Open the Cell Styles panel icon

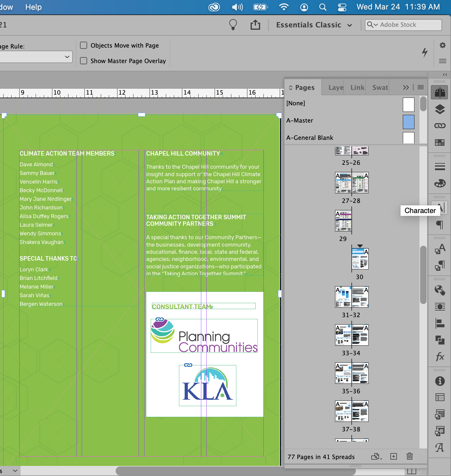point(440,431)
